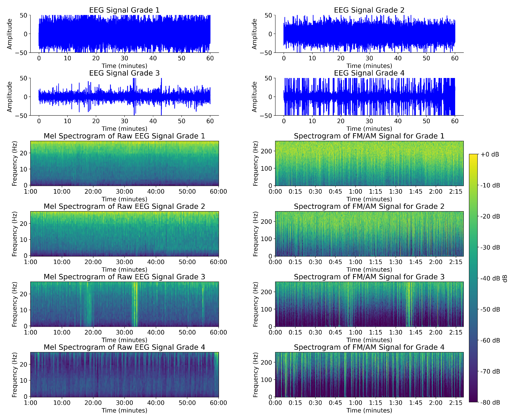
Task: Click title "Spectrogram of FM/AM Signal for Grade 3"
Action: click(x=369, y=277)
